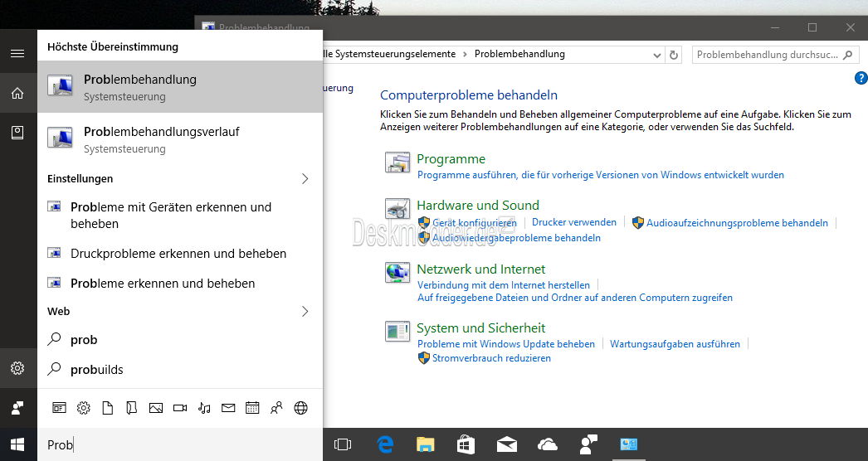Image resolution: width=868 pixels, height=461 pixels.
Task: Open the Programme category heading
Action: tap(451, 159)
